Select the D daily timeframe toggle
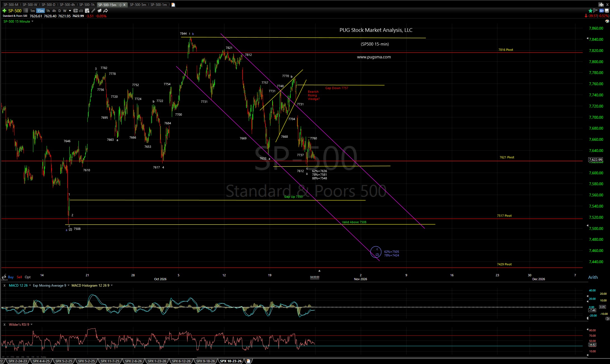The height and width of the screenshot is (364, 610). tap(60, 11)
